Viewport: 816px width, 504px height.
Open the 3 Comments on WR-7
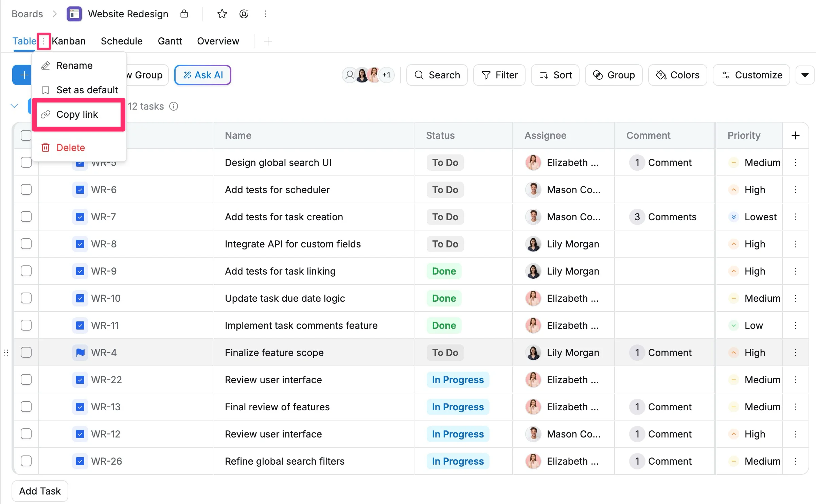point(662,217)
